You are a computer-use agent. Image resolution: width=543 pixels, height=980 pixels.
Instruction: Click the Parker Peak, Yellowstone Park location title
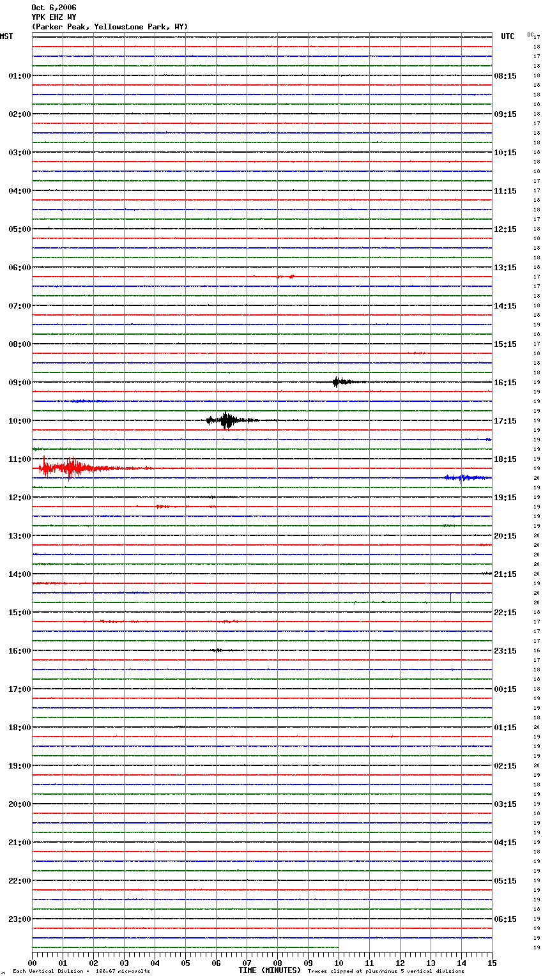110,27
